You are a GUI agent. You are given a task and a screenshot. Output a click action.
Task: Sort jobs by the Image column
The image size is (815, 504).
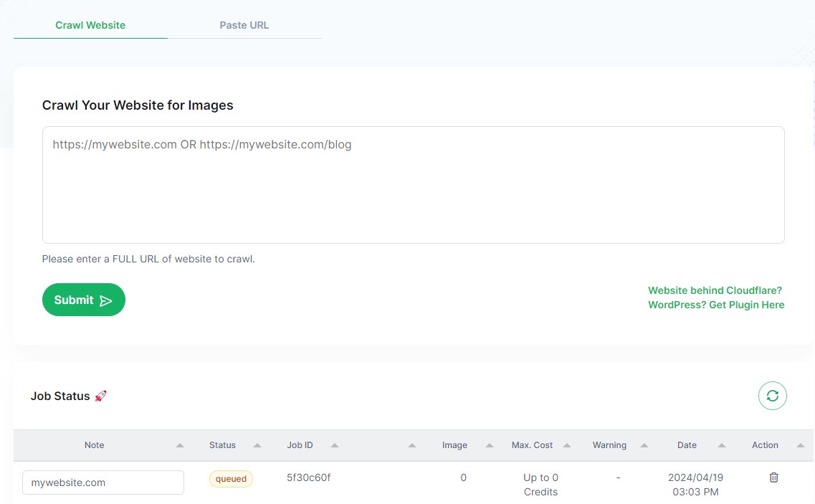[489, 445]
